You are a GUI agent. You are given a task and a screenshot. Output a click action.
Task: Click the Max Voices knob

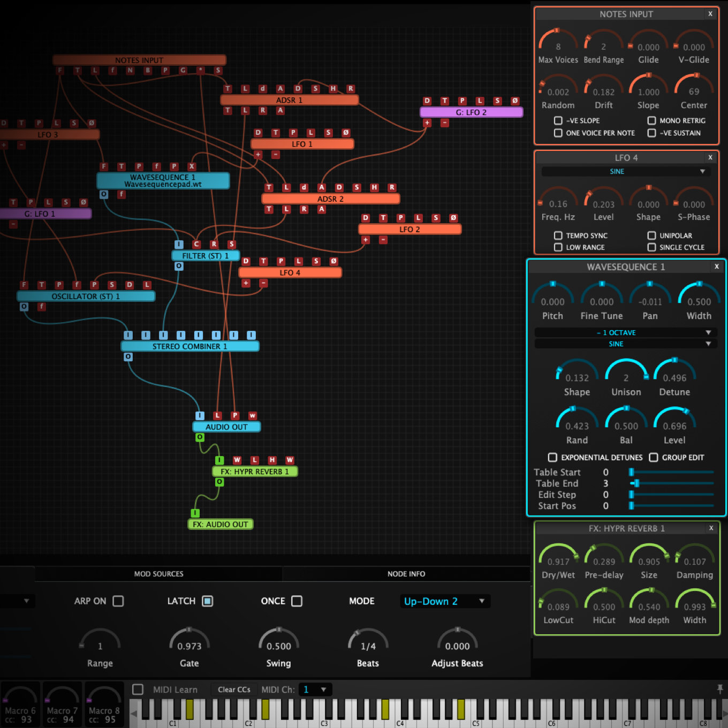558,43
